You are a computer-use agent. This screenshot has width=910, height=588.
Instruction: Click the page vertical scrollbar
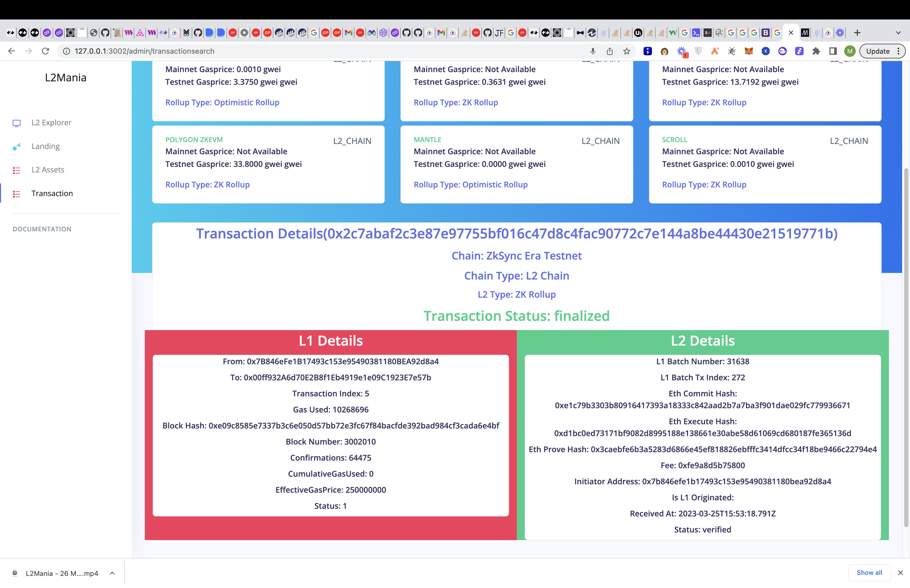tap(906, 347)
